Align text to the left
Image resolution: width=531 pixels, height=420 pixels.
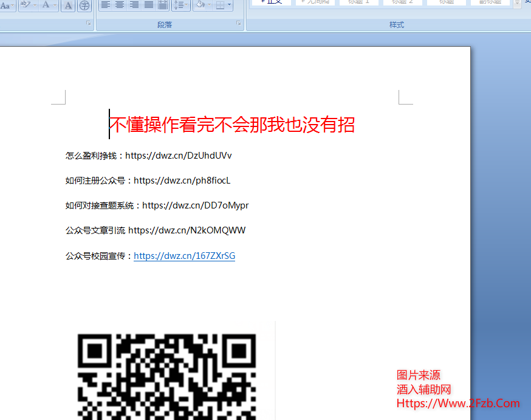coord(106,5)
